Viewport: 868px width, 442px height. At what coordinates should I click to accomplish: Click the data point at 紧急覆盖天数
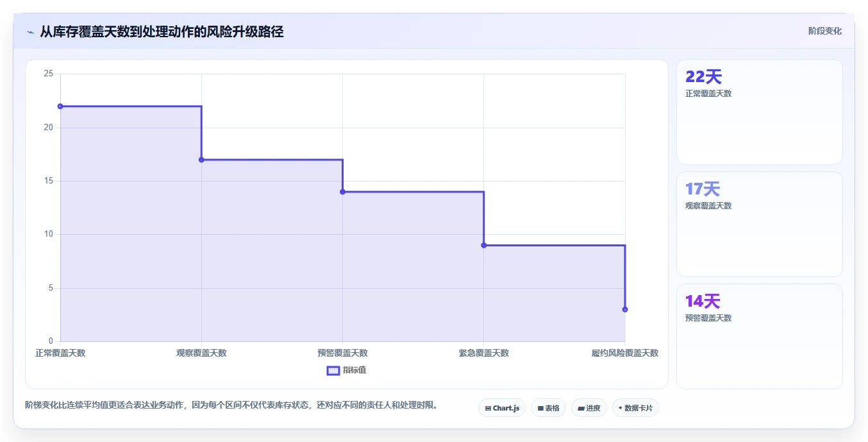pyautogui.click(x=483, y=245)
